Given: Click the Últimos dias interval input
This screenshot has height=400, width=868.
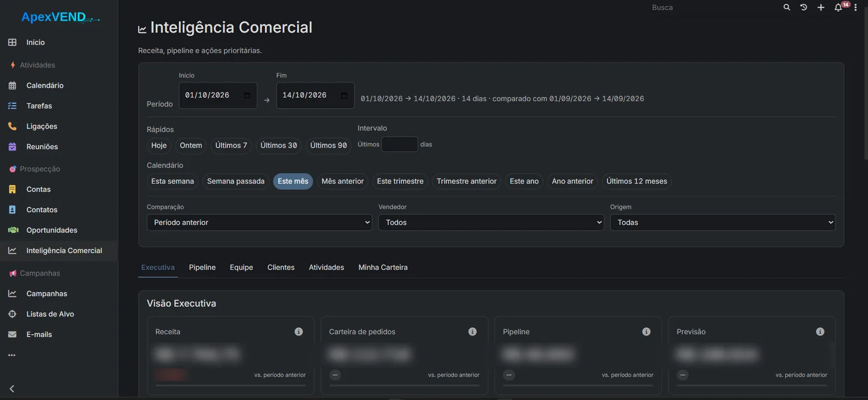Looking at the screenshot, I should [x=400, y=144].
